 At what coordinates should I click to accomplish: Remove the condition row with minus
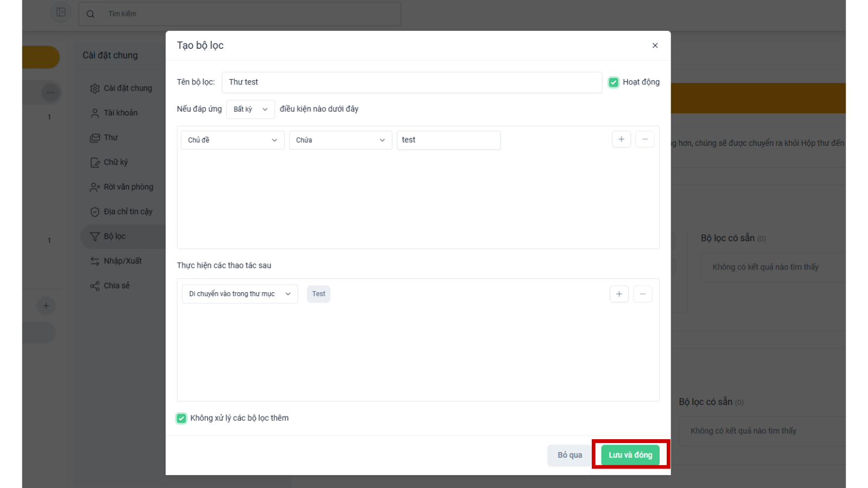(645, 139)
